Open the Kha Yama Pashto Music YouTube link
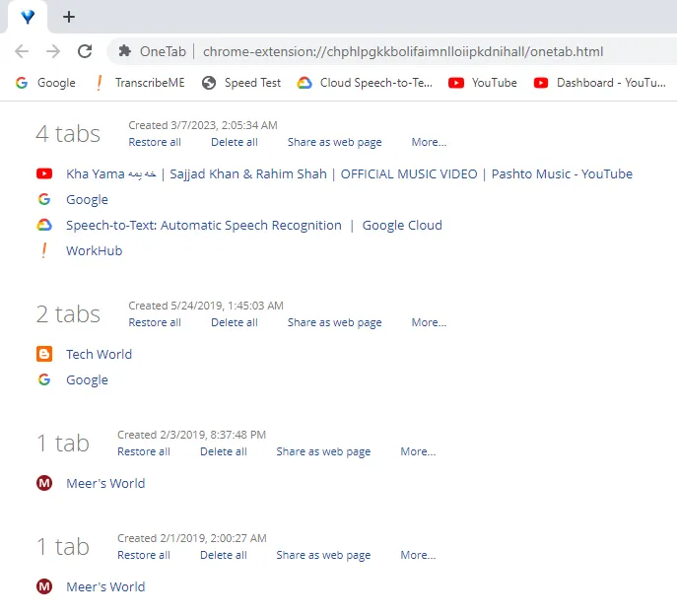Image resolution: width=677 pixels, height=616 pixels. [349, 174]
